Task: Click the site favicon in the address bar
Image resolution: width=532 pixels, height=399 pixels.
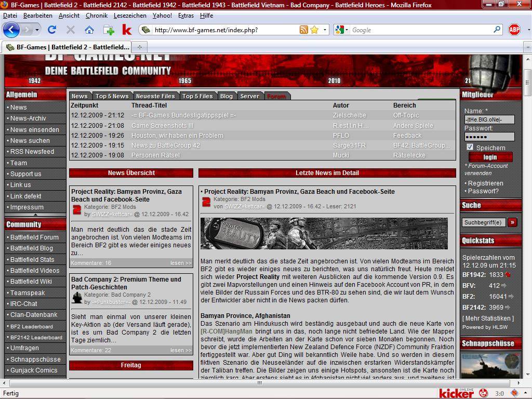Action: click(x=146, y=30)
